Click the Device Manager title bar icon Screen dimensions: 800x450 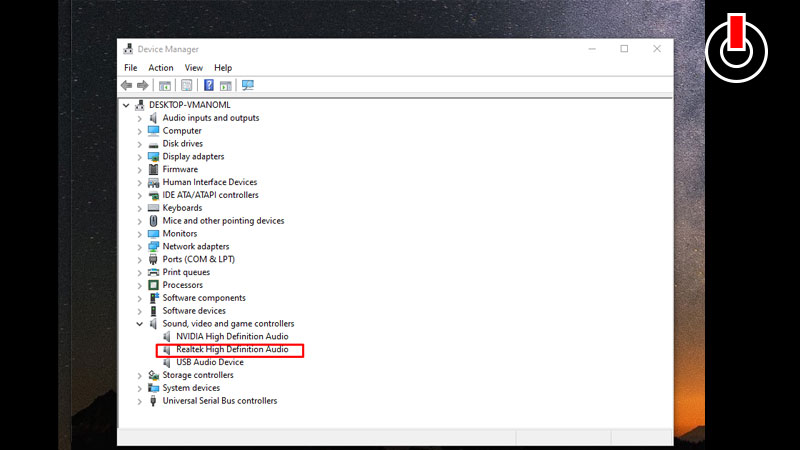click(128, 49)
